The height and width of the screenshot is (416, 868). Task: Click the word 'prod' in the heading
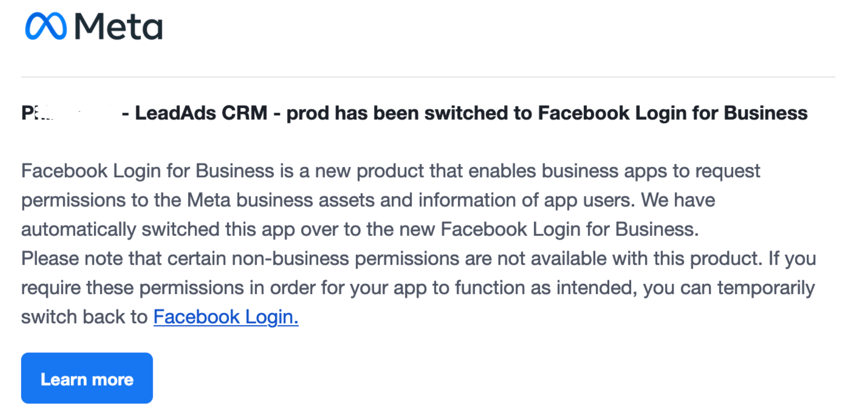[307, 113]
